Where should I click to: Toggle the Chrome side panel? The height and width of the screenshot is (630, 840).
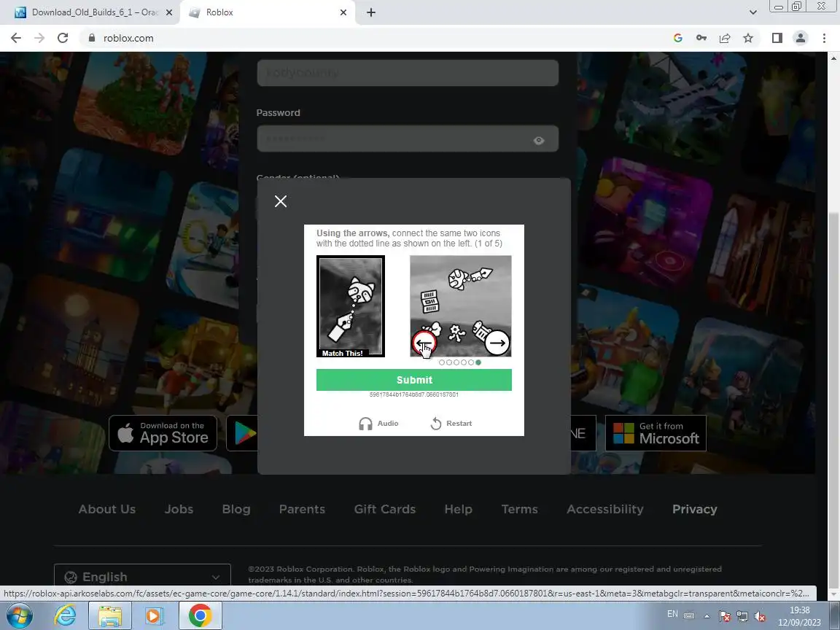[x=777, y=38]
